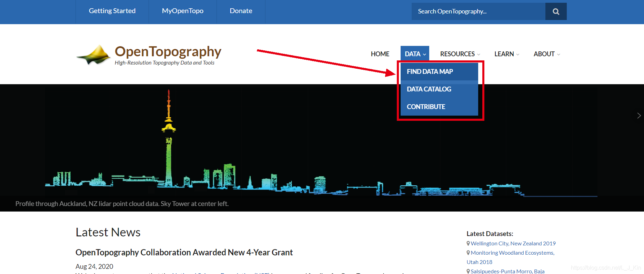The image size is (644, 274).
Task: Click the Latest Datasets heading
Action: point(490,234)
